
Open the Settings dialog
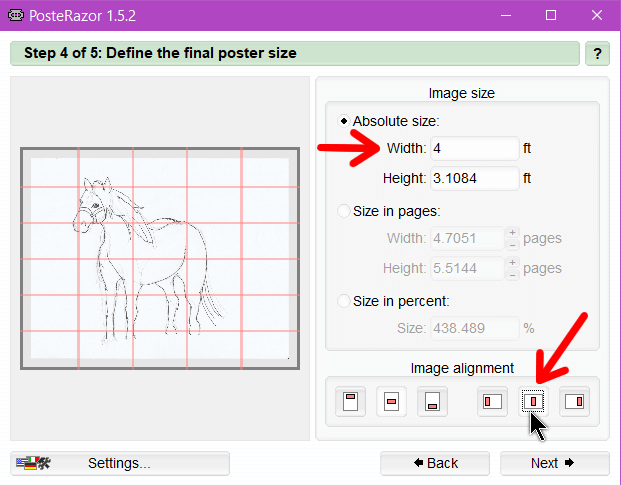120,463
